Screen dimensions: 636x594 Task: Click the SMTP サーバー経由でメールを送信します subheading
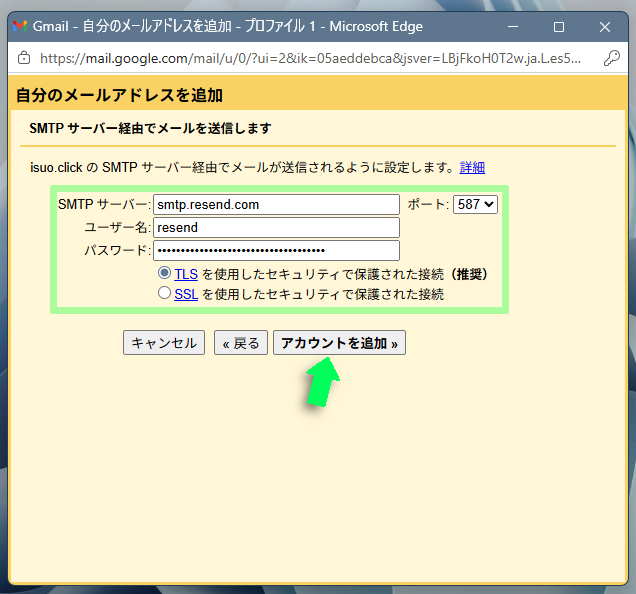[150, 128]
